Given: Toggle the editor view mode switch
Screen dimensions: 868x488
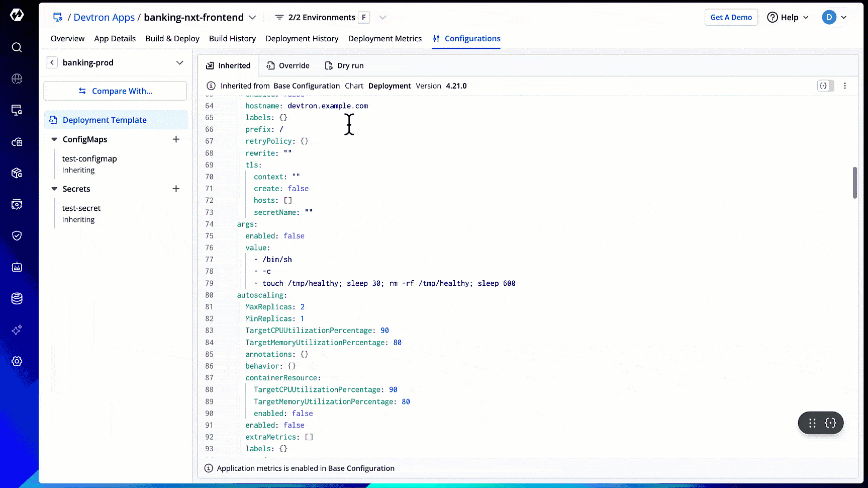Looking at the screenshot, I should pos(825,86).
